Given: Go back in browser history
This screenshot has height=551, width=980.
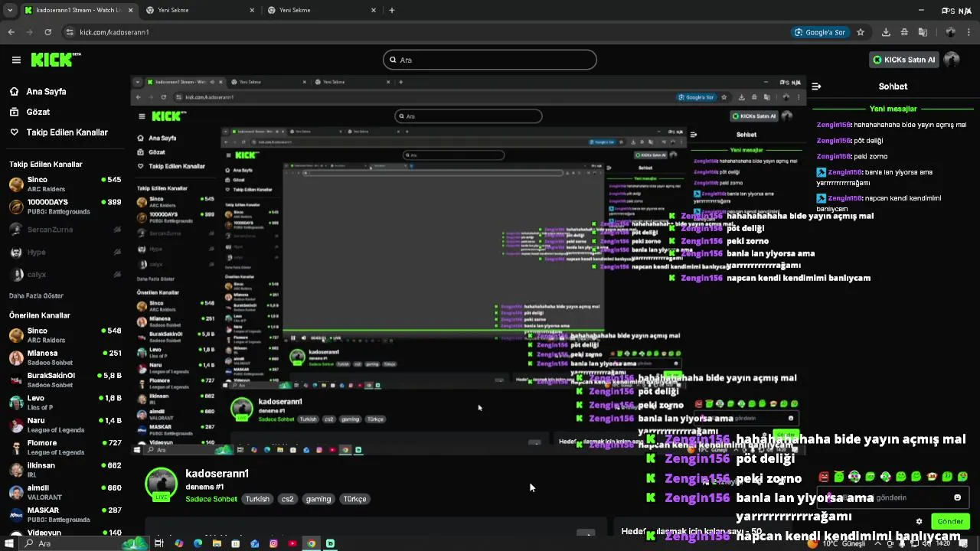Looking at the screenshot, I should tap(11, 32).
